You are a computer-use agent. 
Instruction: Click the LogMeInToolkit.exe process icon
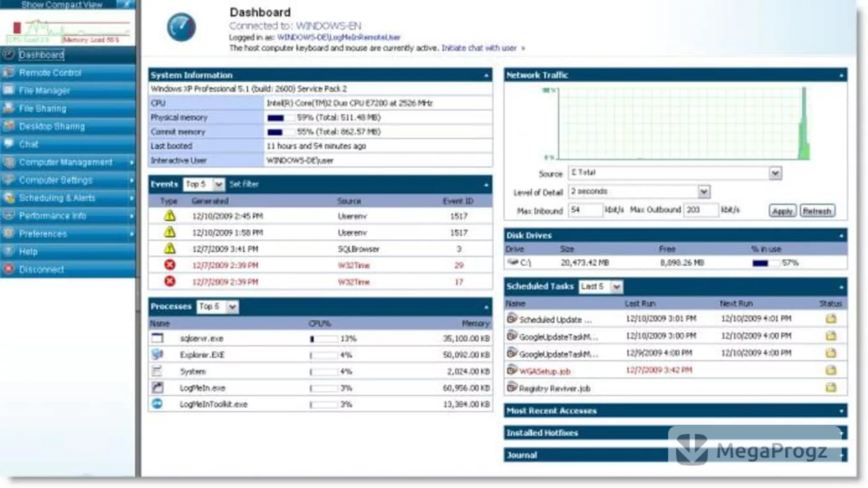157,403
